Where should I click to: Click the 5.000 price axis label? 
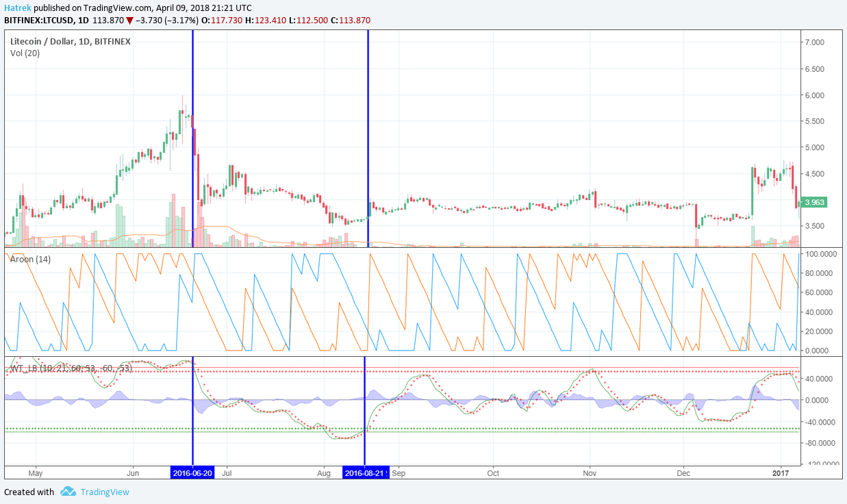click(814, 147)
